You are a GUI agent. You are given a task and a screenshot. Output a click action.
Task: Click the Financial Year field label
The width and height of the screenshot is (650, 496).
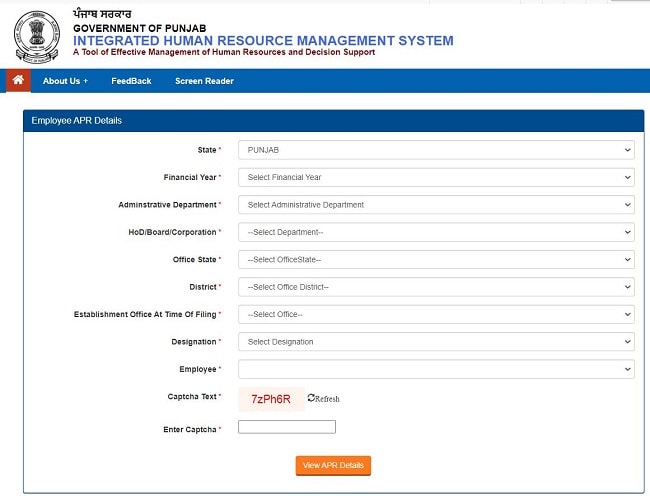pyautogui.click(x=190, y=177)
